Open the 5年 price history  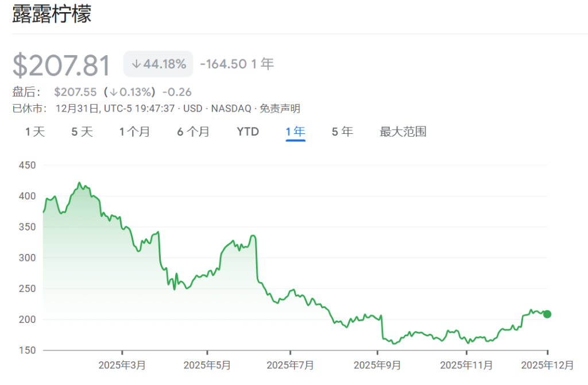pyautogui.click(x=342, y=132)
